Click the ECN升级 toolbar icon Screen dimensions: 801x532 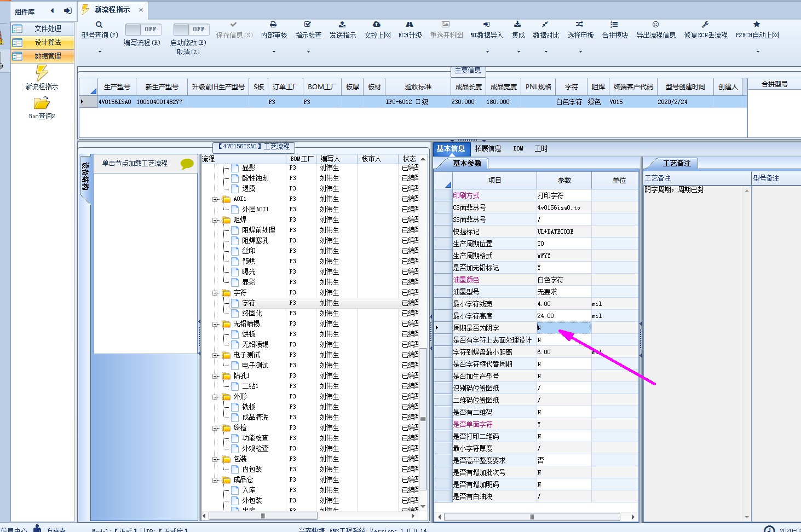[x=410, y=25]
